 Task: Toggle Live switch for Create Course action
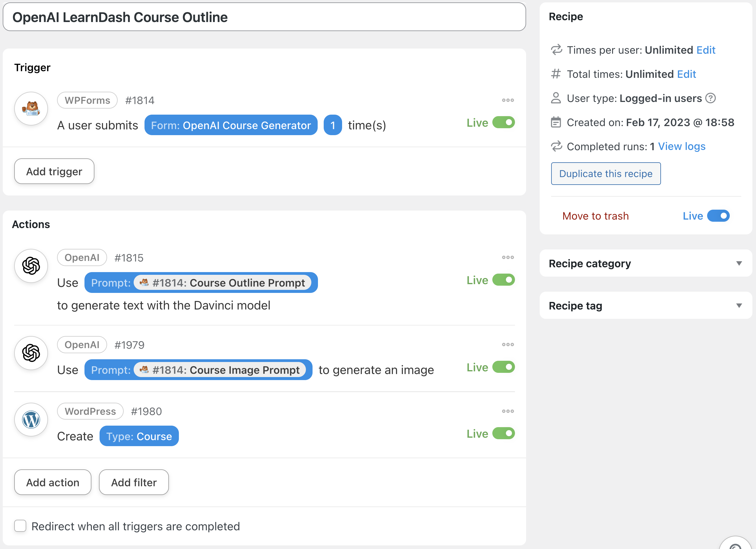[x=503, y=433]
